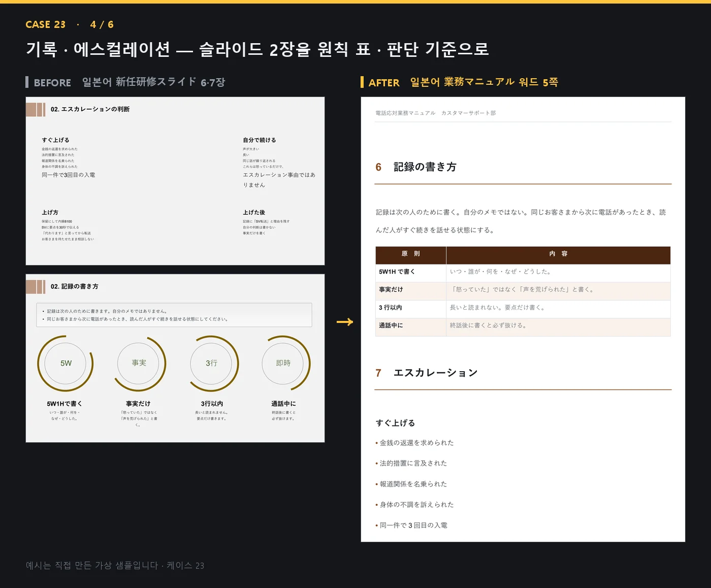Click the 通話中に table row label

point(391,325)
